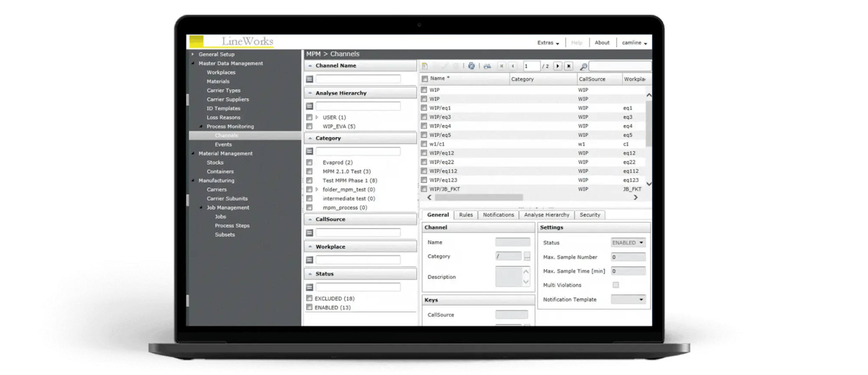Click the Channel Name filter list icon

pyautogui.click(x=309, y=79)
